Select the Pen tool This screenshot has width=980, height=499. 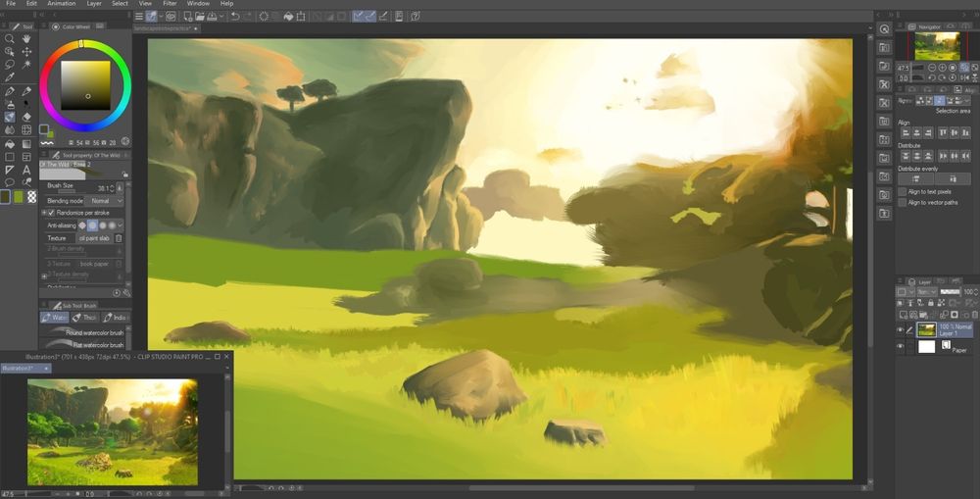tap(10, 91)
